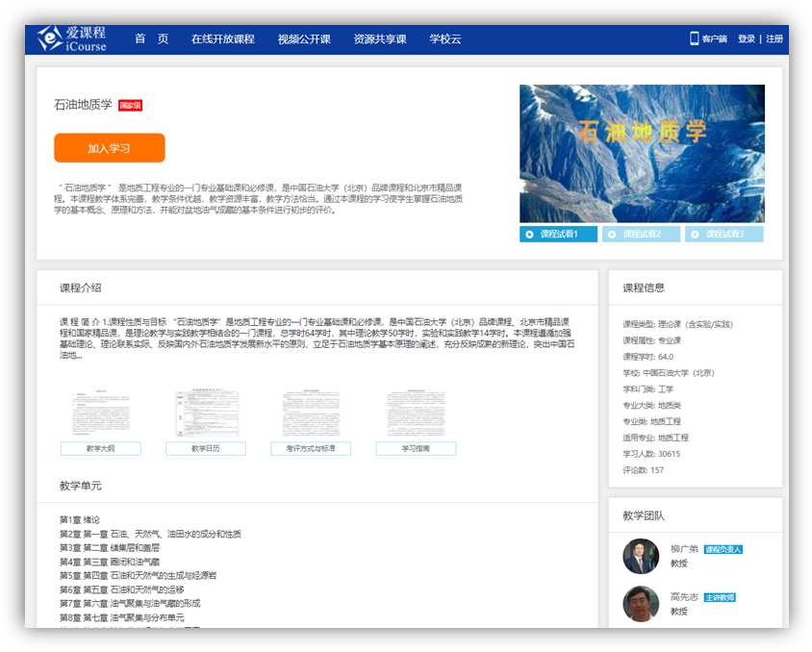
Task: Go to the 首页 navigation item
Action: 151,39
